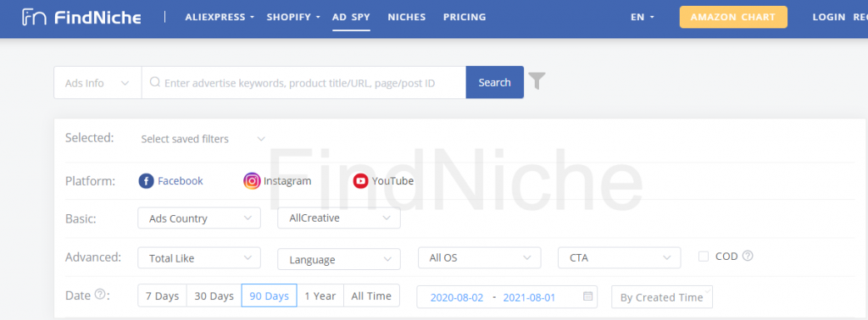Open the Pricing page
Image resolution: width=868 pixels, height=320 pixels.
point(465,17)
